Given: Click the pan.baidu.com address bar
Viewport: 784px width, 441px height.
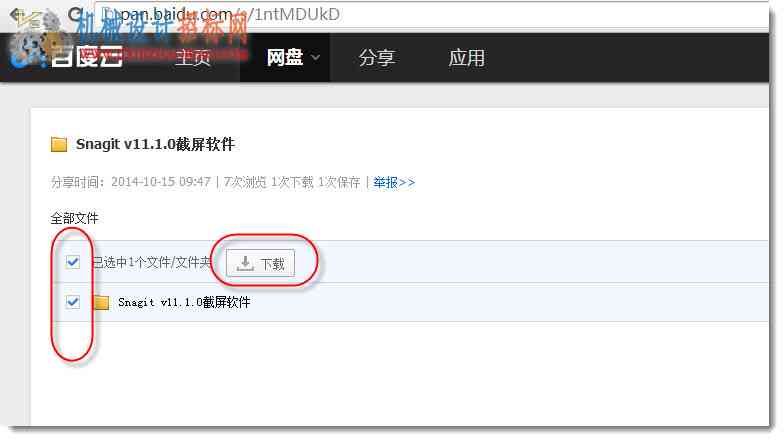Looking at the screenshot, I should coord(430,14).
